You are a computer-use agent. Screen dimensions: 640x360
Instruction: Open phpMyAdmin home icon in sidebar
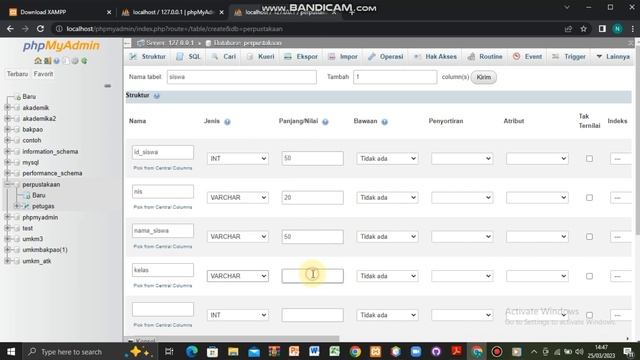click(38, 61)
